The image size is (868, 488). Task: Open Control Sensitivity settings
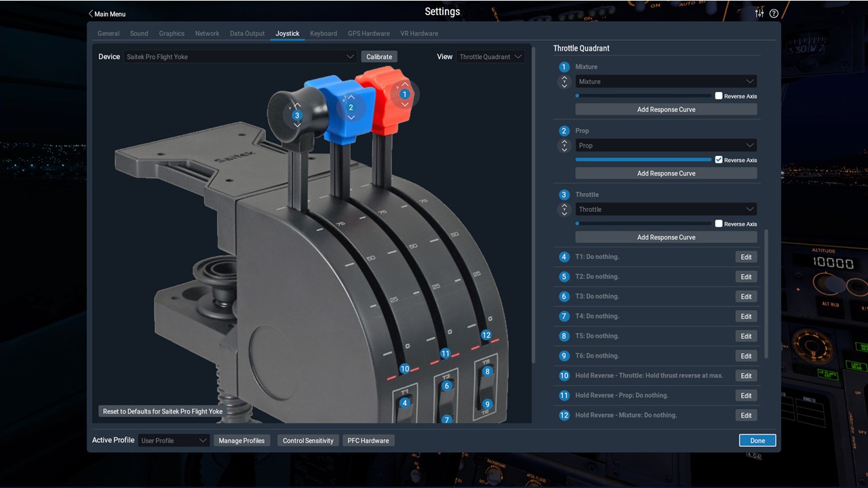(308, 441)
